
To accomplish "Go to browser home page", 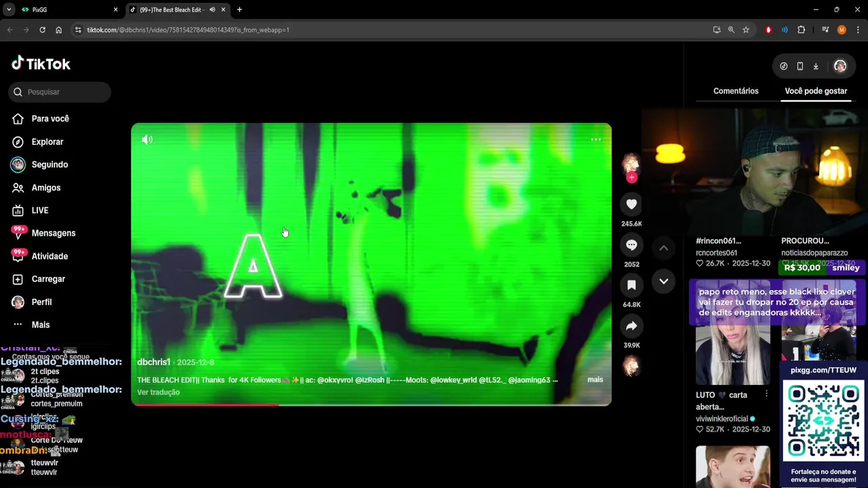I will (x=59, y=30).
